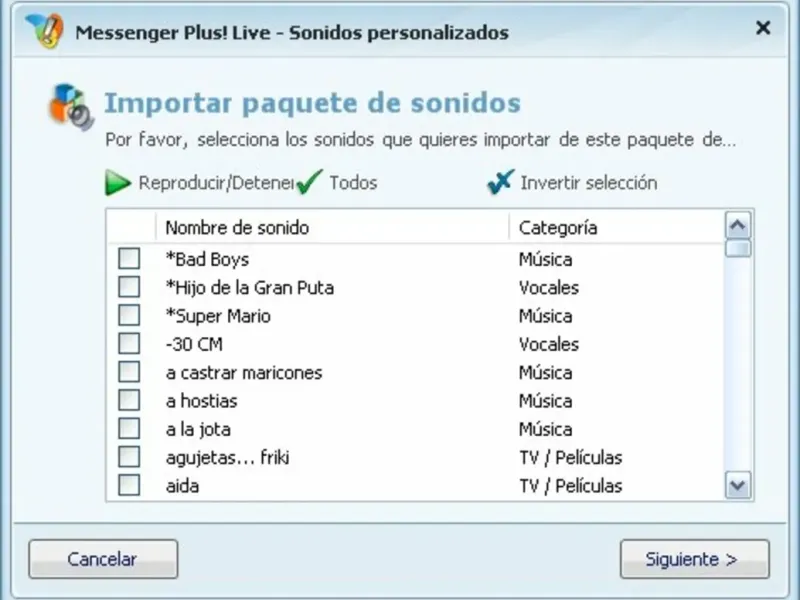Select the aida sound checkbox
The width and height of the screenshot is (800, 600).
129,486
